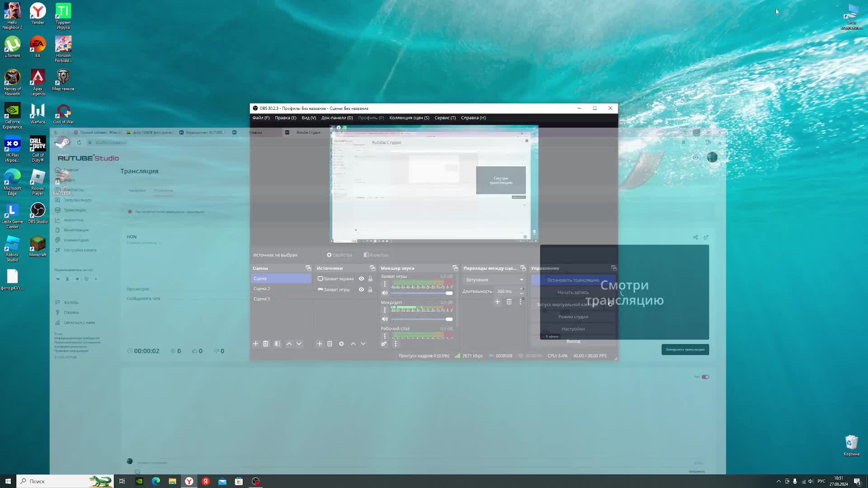Undock the Сцены panel icon
The image size is (868, 488).
click(x=308, y=268)
